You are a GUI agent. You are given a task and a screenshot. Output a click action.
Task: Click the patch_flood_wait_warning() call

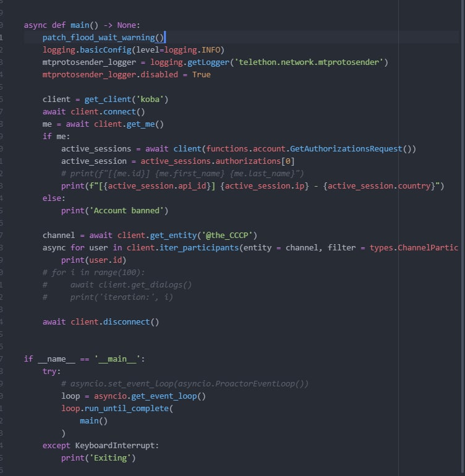click(x=103, y=38)
